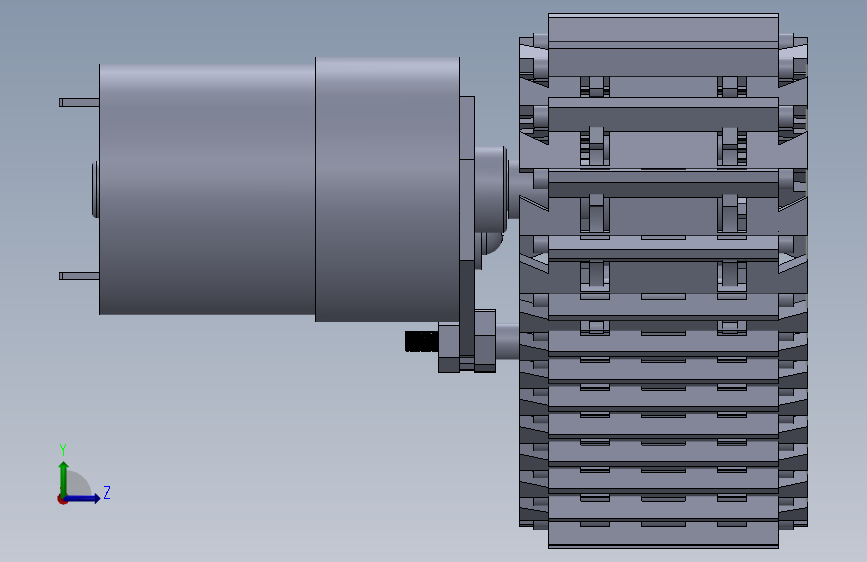
Task: Click the green Y axis arrow of triad
Action: 63,478
